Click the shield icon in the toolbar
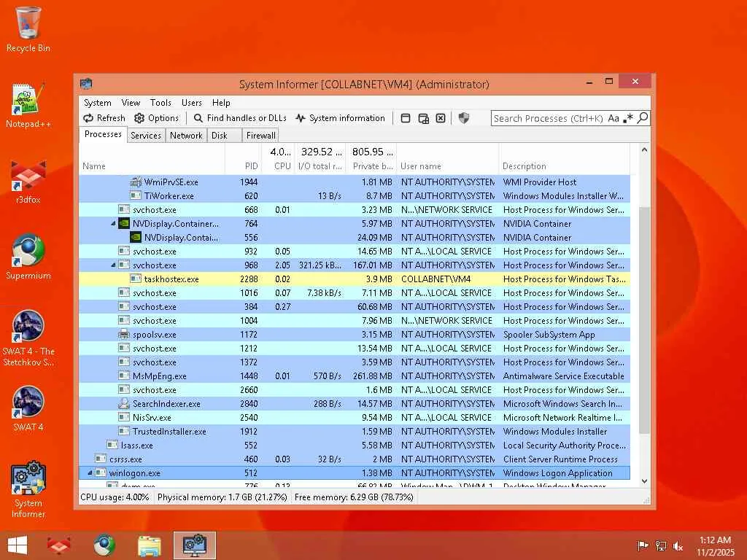The image size is (747, 560). (463, 118)
